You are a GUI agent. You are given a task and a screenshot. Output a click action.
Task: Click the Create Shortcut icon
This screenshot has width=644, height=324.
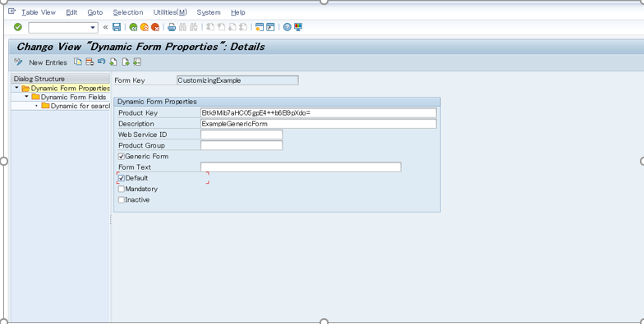pos(270,27)
